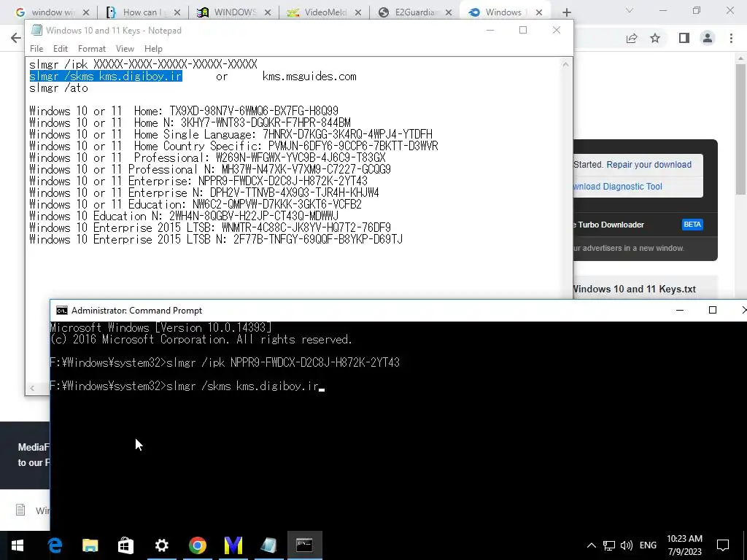The height and width of the screenshot is (560, 747).
Task: Toggle the browser side panel
Action: point(684,38)
